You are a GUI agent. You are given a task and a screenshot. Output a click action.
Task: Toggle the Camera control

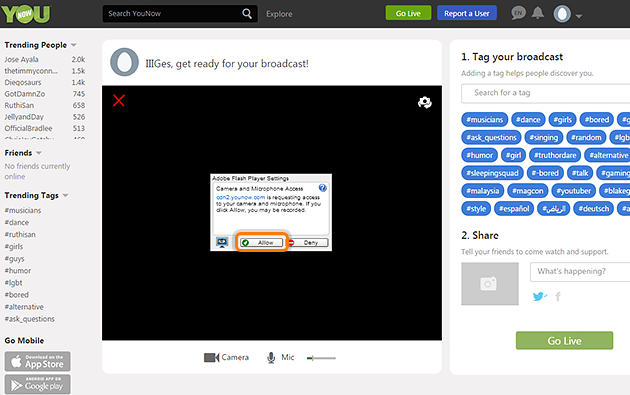click(x=226, y=357)
